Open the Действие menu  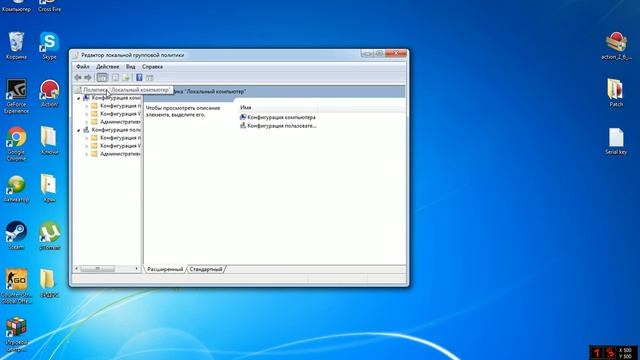pos(108,67)
